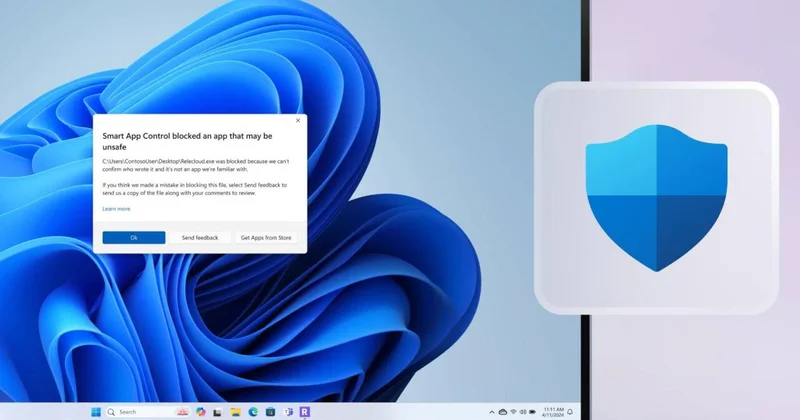The height and width of the screenshot is (420, 800).
Task: Open Task View on the taskbar
Action: 217,412
